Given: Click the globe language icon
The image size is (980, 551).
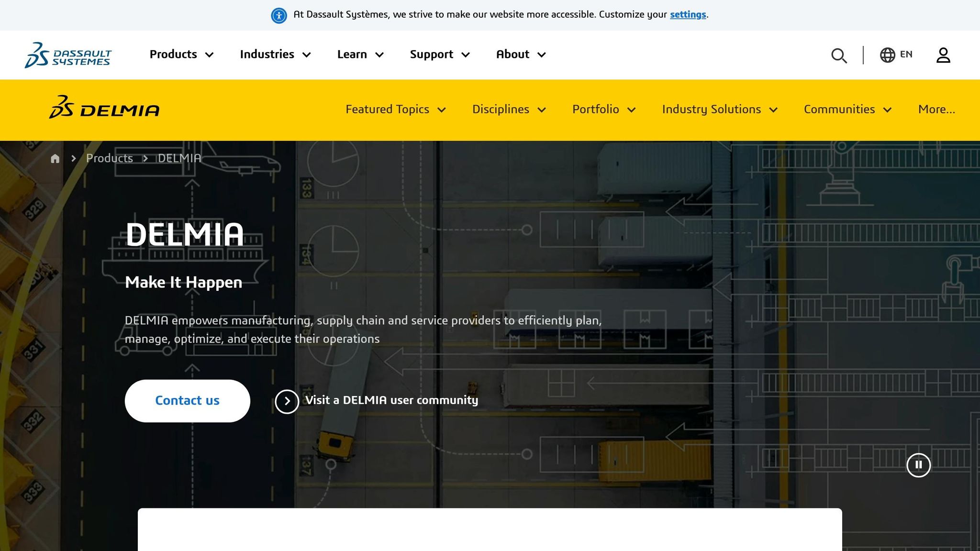Looking at the screenshot, I should tap(888, 55).
